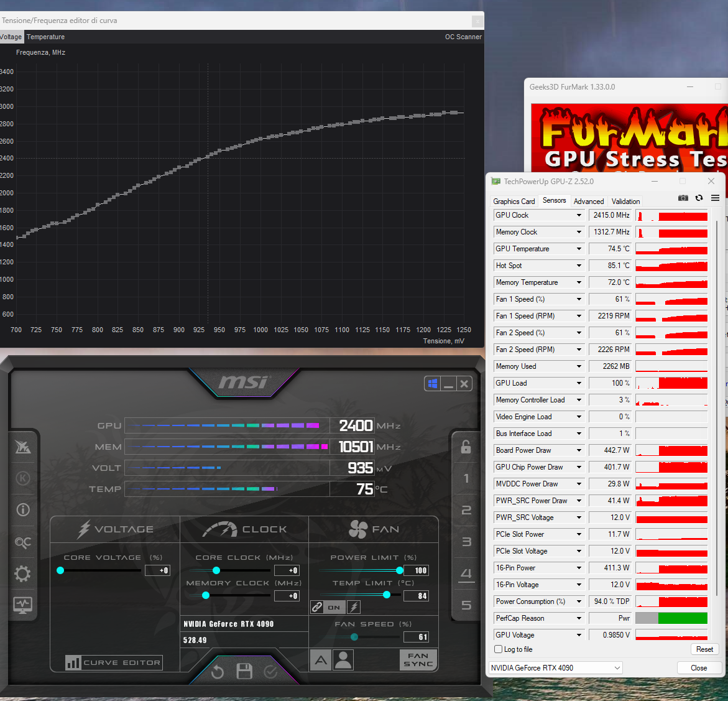Open GPU-Z hamburger menu icon
728x701 pixels.
[715, 198]
